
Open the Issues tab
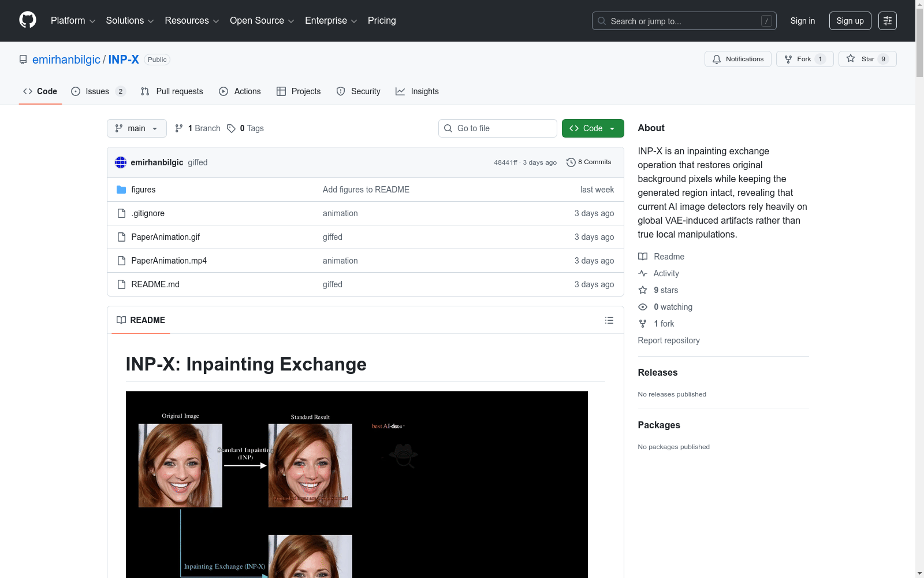point(98,91)
